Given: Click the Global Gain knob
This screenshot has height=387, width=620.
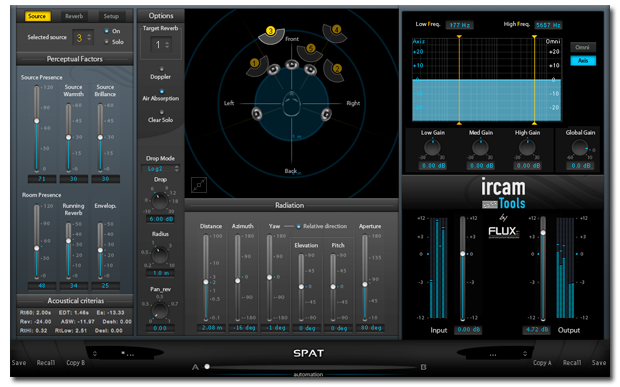Looking at the screenshot, I should tap(580, 148).
